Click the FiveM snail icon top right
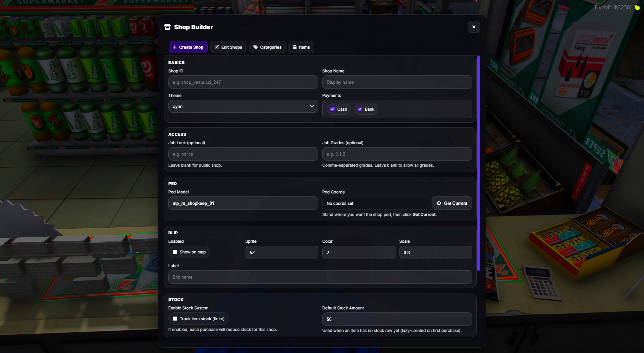 [637, 7]
